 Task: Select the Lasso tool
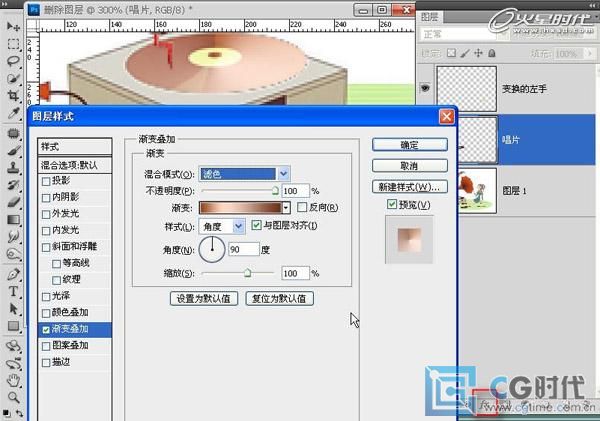point(13,61)
